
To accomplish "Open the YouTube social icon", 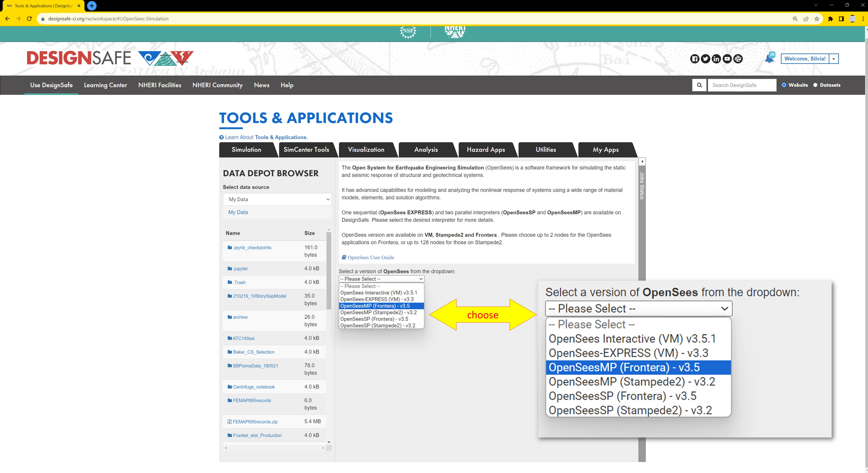I will (727, 59).
